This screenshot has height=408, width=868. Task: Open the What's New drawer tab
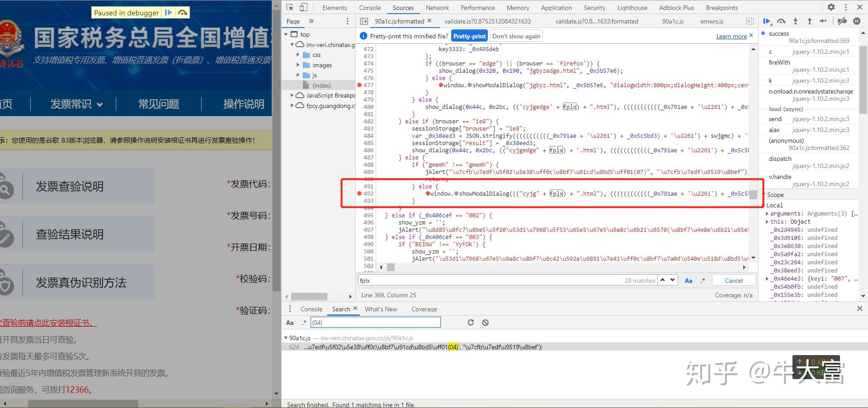[380, 309]
